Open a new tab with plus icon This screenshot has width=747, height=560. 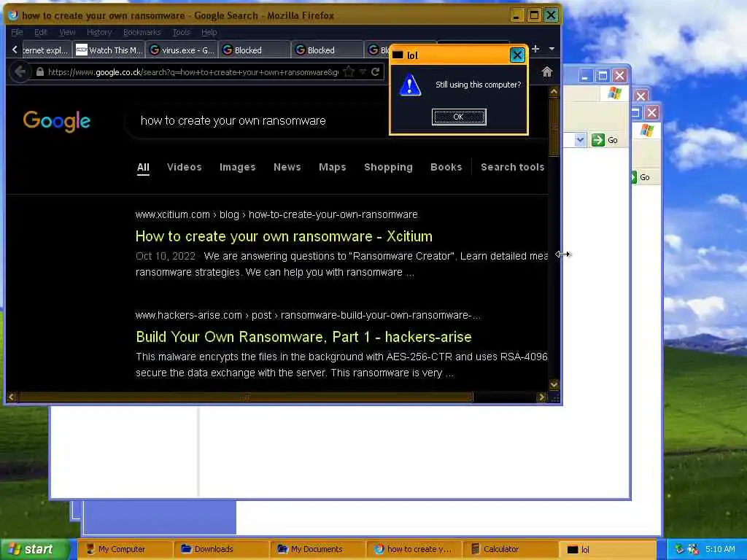pos(535,49)
